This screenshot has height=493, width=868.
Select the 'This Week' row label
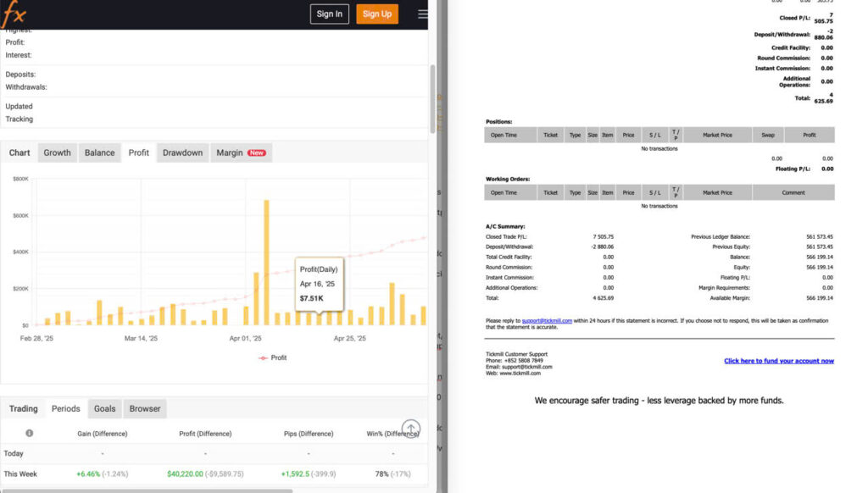pos(20,474)
